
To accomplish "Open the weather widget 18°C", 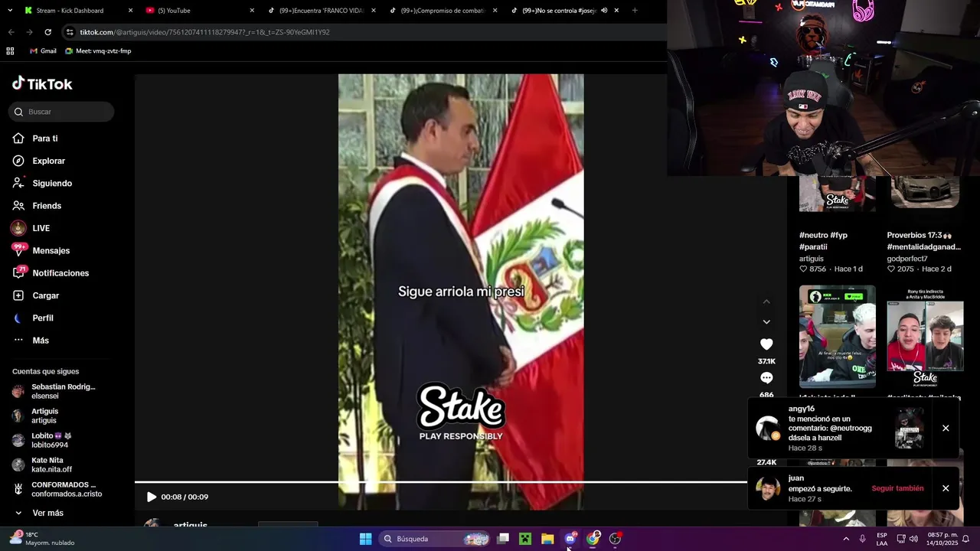I will tap(42, 539).
